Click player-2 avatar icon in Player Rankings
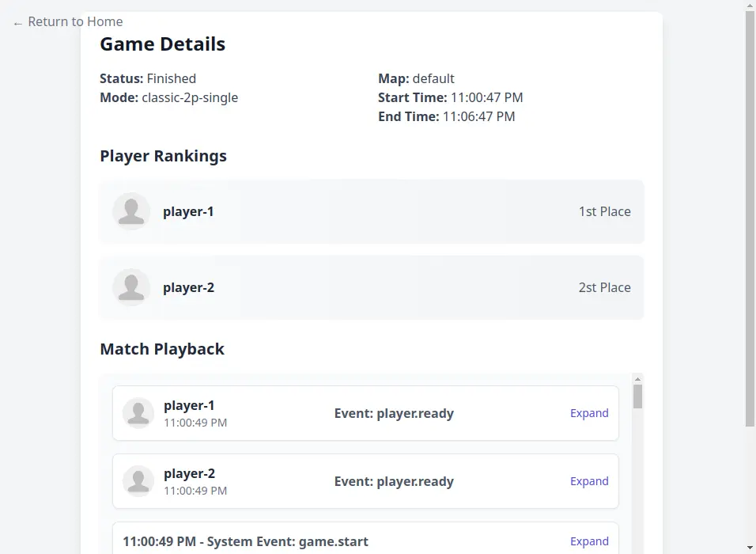The height and width of the screenshot is (554, 756). (x=131, y=287)
